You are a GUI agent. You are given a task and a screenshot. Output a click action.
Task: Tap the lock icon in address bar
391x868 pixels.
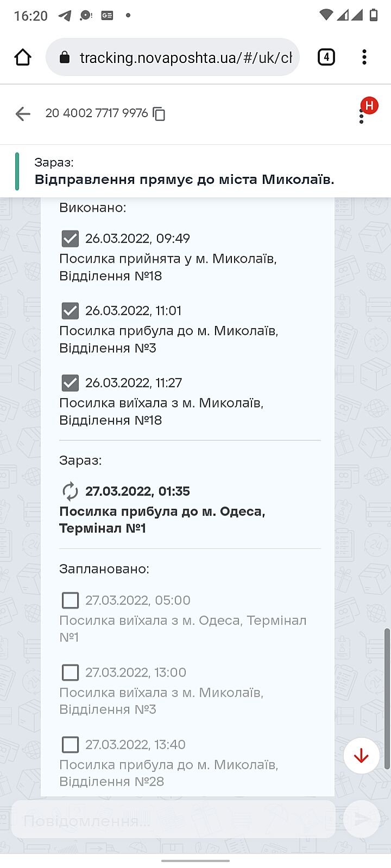click(65, 58)
